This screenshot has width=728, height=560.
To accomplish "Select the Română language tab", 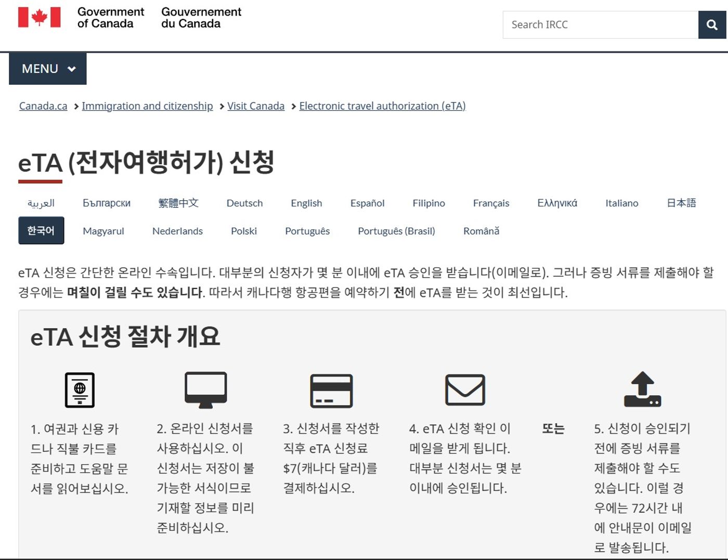I will pyautogui.click(x=482, y=231).
